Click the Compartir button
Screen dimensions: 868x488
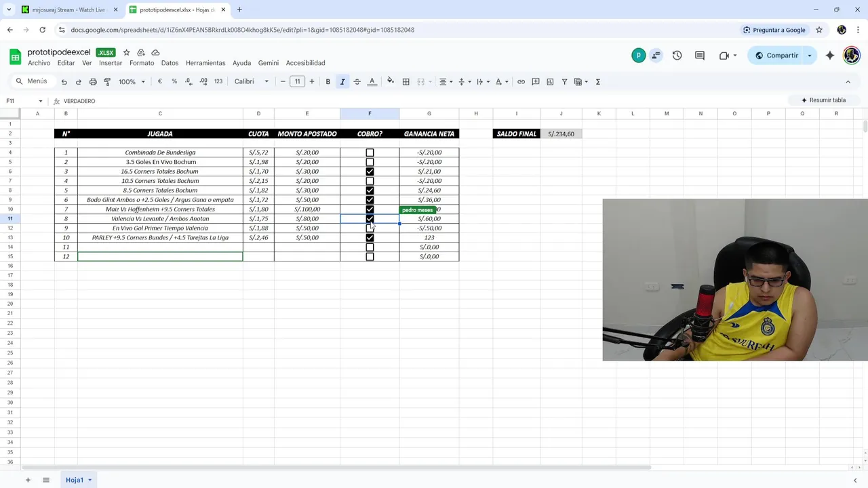click(776, 56)
